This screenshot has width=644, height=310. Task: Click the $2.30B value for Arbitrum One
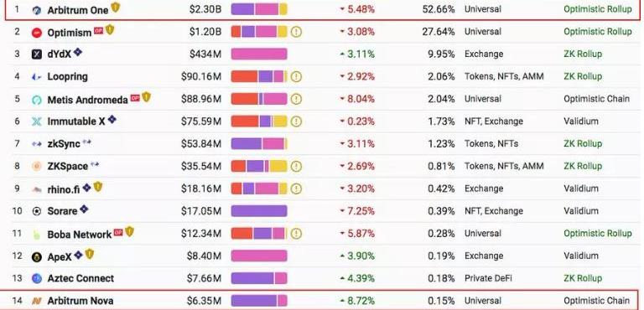[x=205, y=9]
